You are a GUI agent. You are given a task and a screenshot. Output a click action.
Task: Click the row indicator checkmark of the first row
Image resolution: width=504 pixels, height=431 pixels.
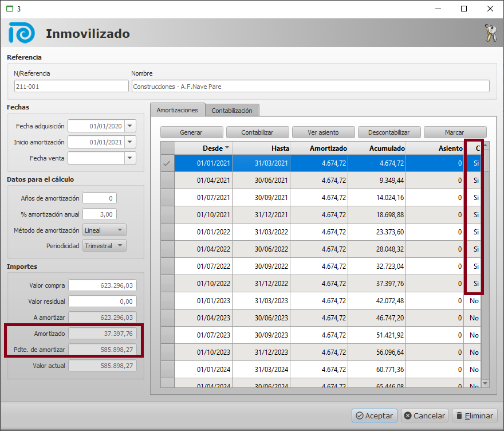[167, 163]
